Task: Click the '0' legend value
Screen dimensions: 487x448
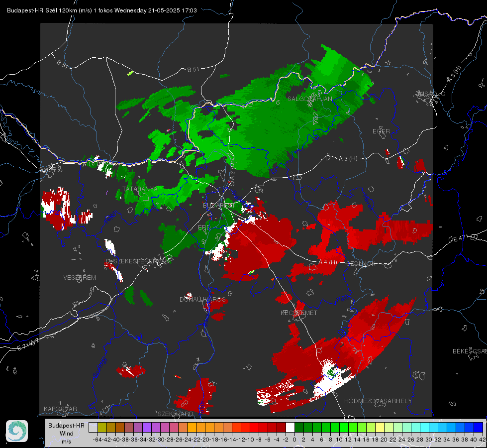Action: [x=295, y=440]
